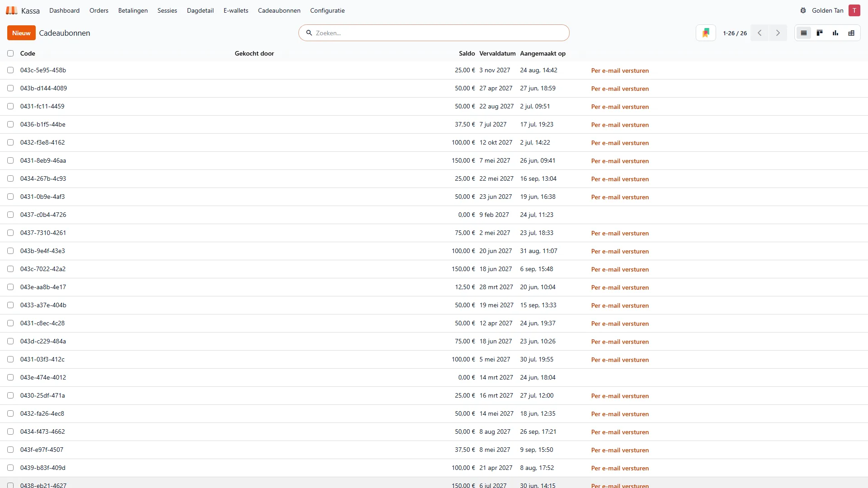Screen dimensions: 868x488
Task: Switch to pivot table view
Action: (851, 33)
